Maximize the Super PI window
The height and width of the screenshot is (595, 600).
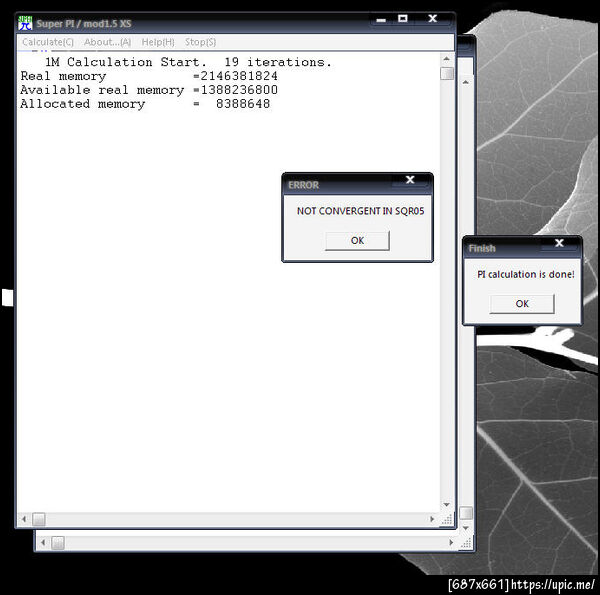403,19
